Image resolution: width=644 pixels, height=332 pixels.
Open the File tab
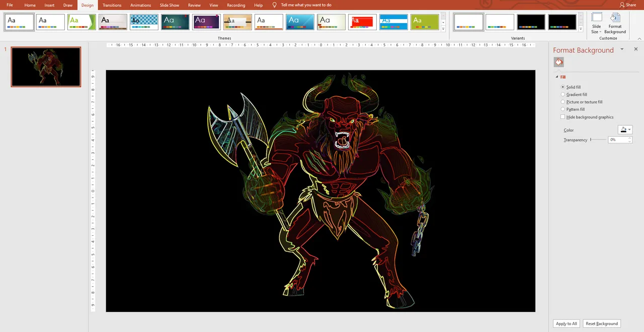[x=10, y=5]
